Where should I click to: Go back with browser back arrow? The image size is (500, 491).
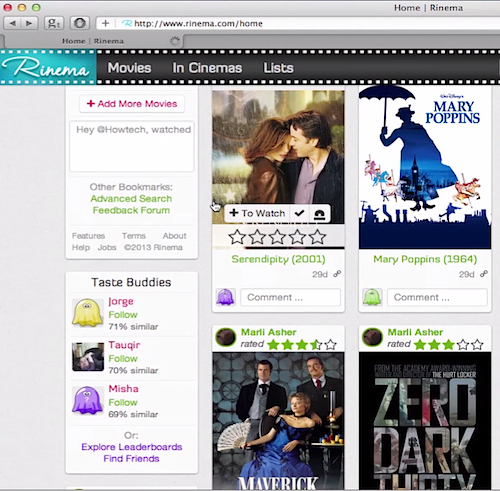[x=13, y=23]
